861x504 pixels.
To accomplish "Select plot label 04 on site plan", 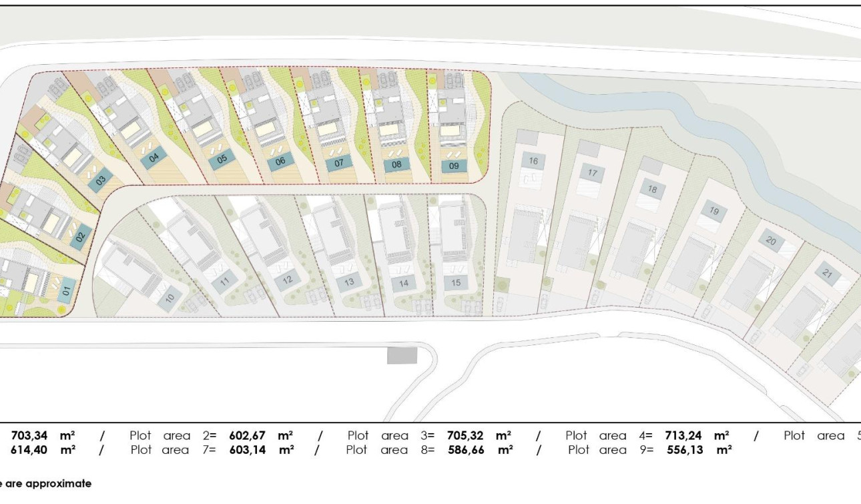I will pyautogui.click(x=154, y=158).
